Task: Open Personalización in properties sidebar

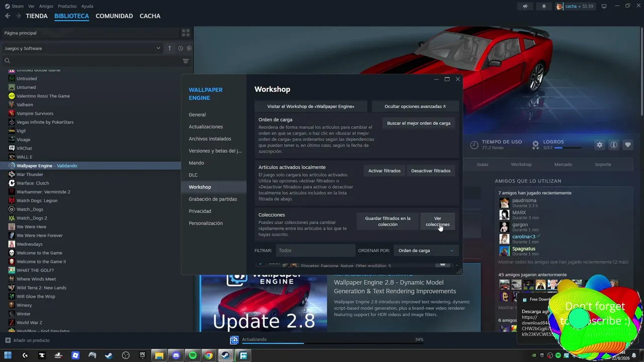Action: [x=214, y=223]
